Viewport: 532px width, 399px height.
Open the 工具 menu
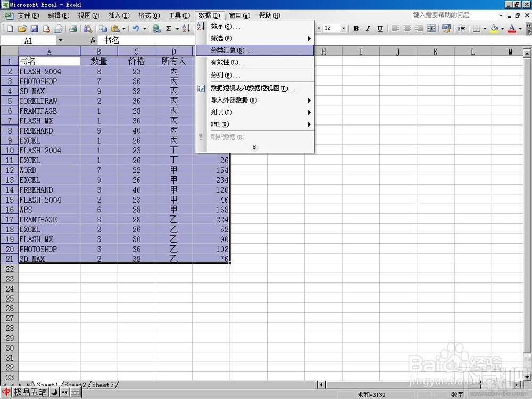tap(180, 15)
